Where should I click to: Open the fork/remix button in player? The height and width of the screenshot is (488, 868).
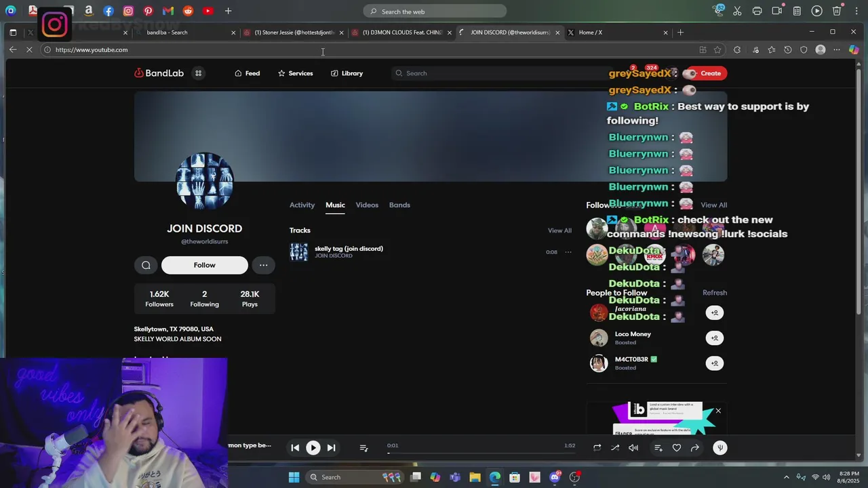(x=720, y=447)
